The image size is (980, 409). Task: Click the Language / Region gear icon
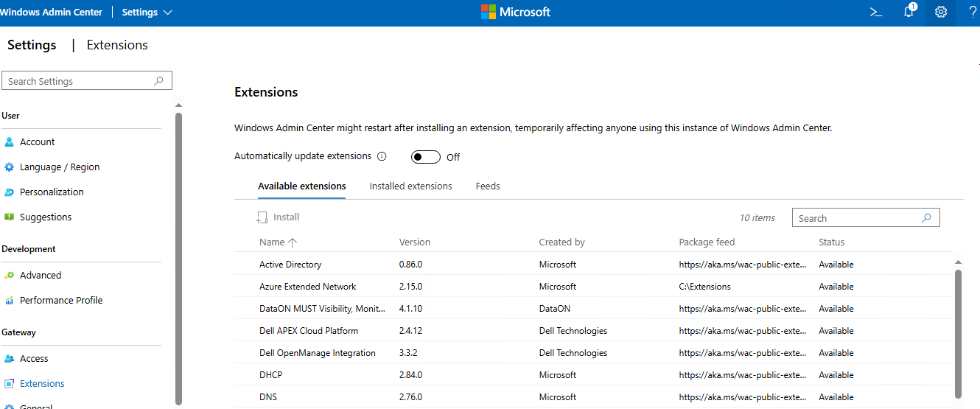point(10,167)
